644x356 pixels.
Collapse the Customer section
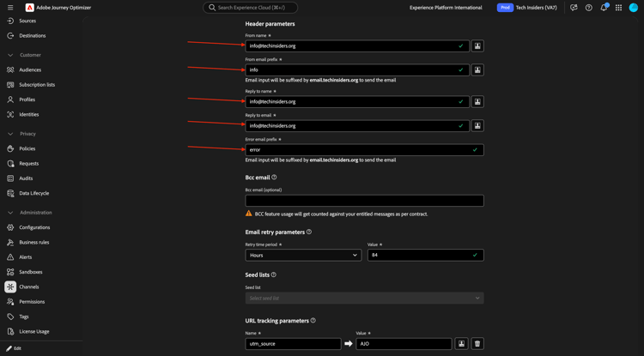[x=10, y=55]
